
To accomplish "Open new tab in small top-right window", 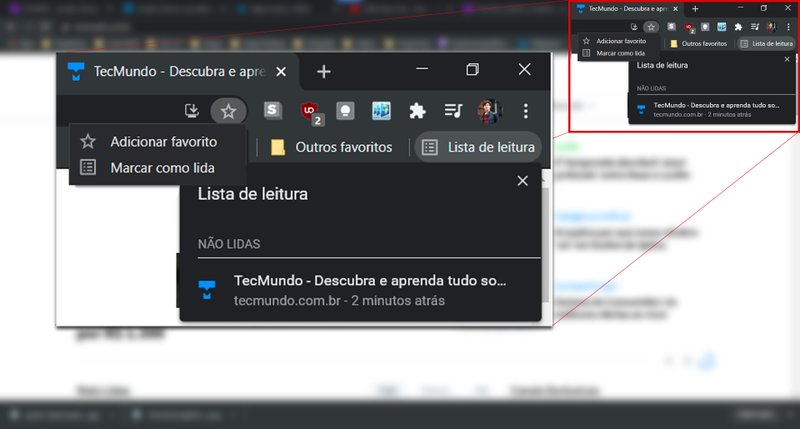I will tap(695, 9).
